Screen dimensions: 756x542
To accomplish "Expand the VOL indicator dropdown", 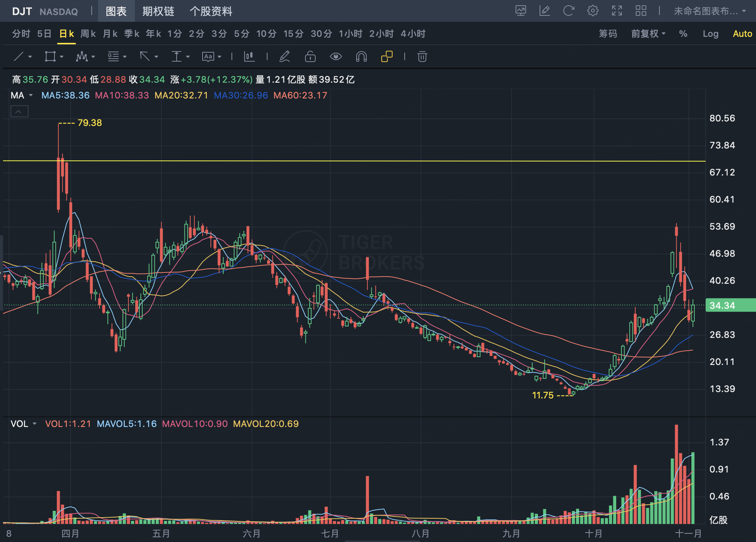I will (35, 424).
